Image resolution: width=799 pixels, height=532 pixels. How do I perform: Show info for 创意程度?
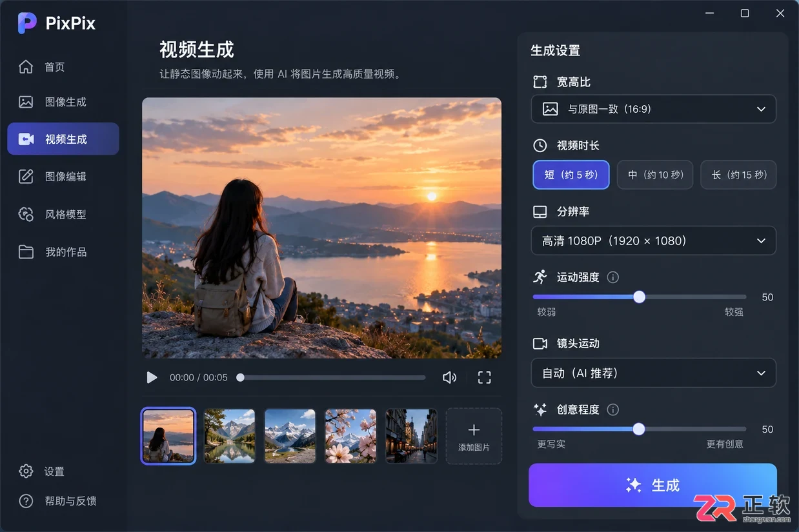point(613,409)
